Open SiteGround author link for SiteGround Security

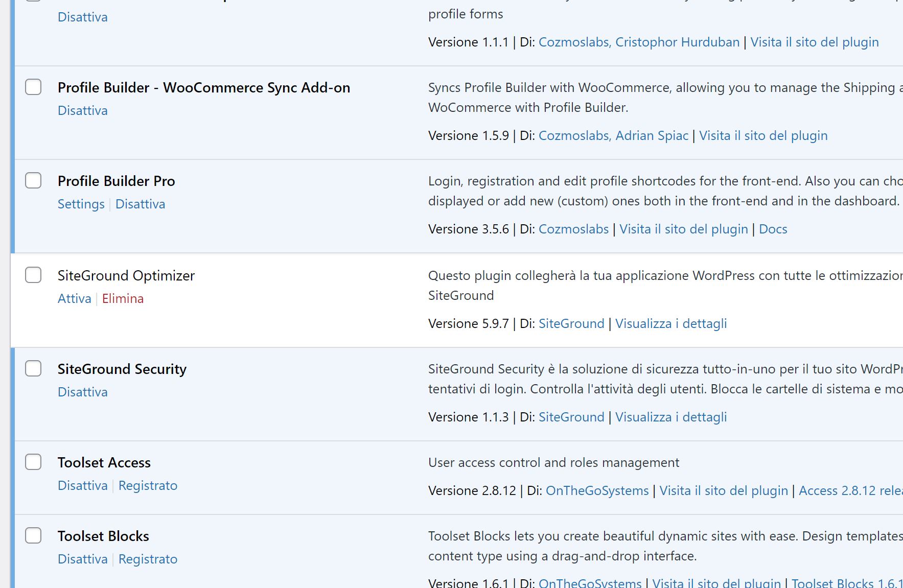coord(571,417)
